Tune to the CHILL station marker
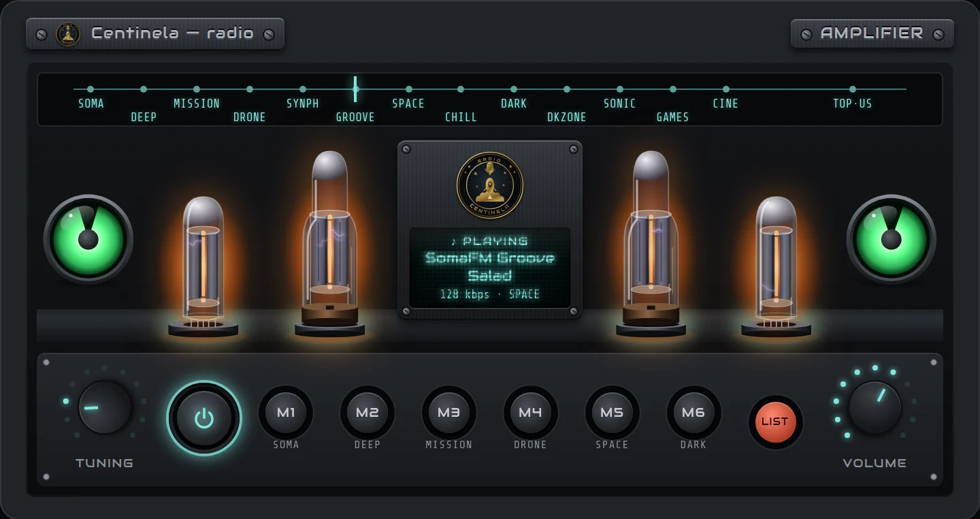980x519 pixels. point(461,89)
